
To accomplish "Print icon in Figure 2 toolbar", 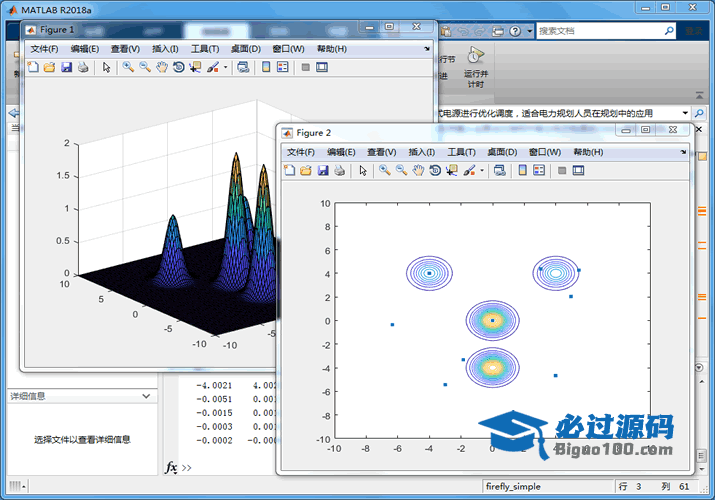I will (x=339, y=170).
